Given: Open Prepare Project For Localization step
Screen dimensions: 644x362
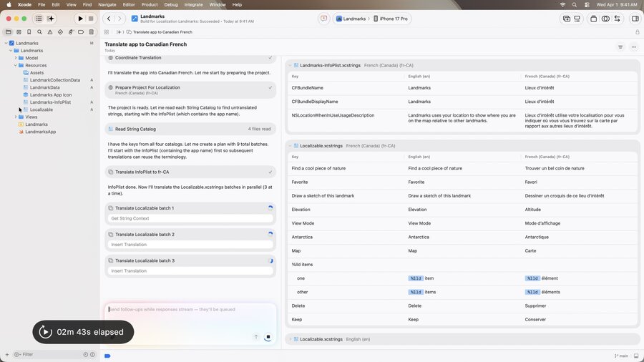Looking at the screenshot, I should coord(190,90).
